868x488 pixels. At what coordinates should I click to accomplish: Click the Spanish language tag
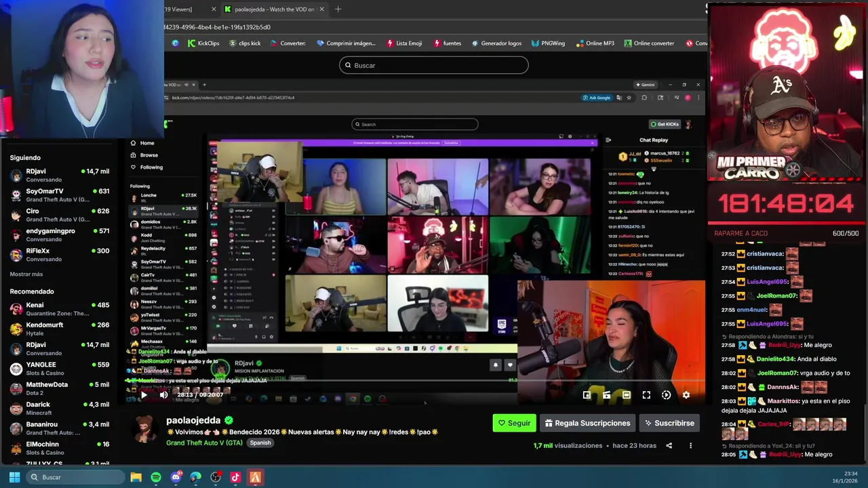pos(260,443)
